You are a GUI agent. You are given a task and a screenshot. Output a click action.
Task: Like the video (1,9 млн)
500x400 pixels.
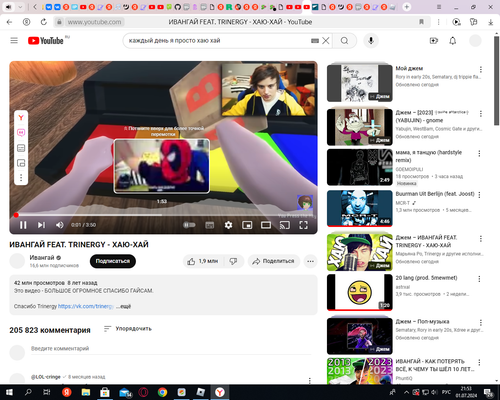coord(203,261)
